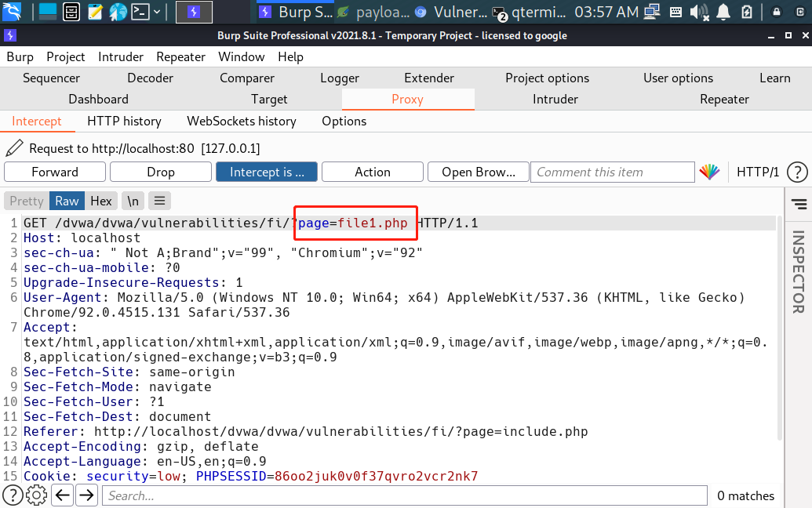This screenshot has height=508, width=812.
Task: Click the logout session icon
Action: tap(801, 12)
